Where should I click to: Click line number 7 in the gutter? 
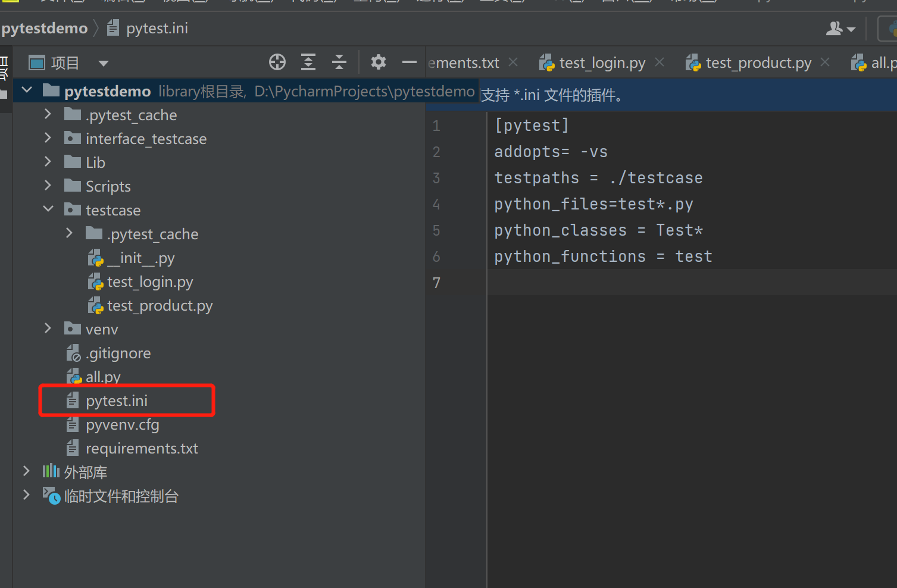pyautogui.click(x=436, y=283)
